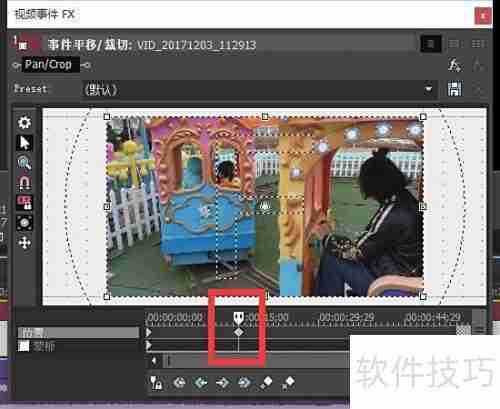Click left-middle crop frame handle

107,207
